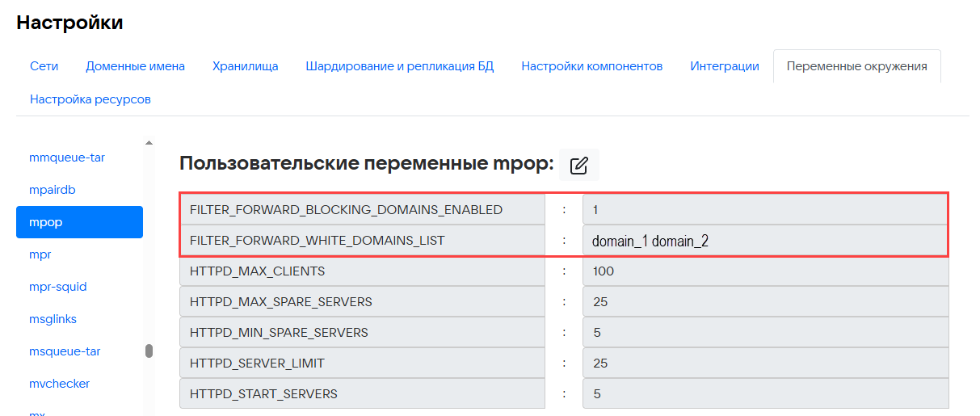Open msglinks component variables
Image resolution: width=980 pixels, height=416 pixels.
[x=53, y=319]
